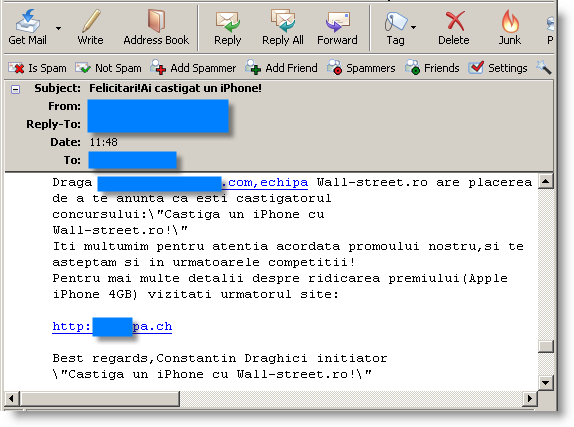Click the redacted To address field
This screenshot has width=574, height=427.
click(x=133, y=160)
